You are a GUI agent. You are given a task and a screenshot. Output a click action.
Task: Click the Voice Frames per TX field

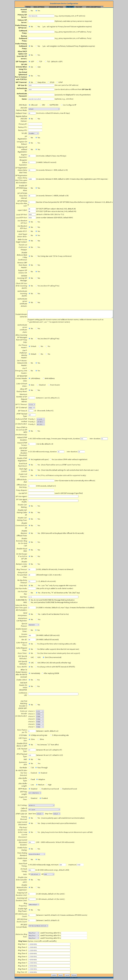(32, 731)
